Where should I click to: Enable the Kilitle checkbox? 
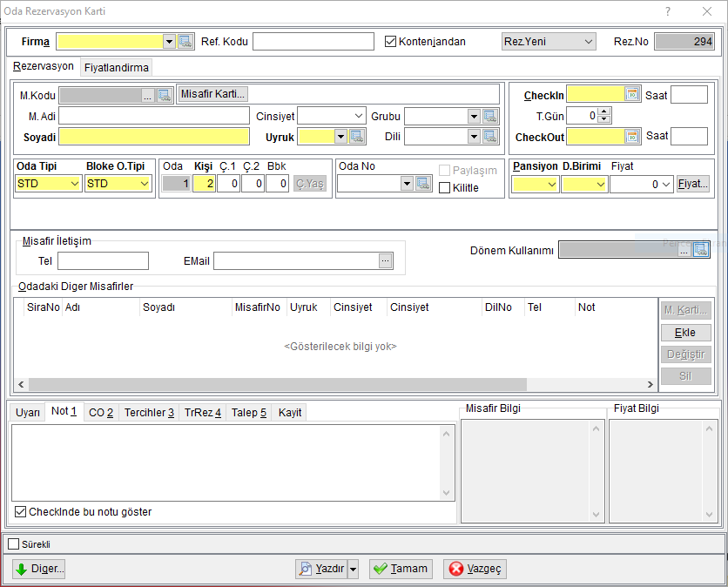[x=444, y=188]
